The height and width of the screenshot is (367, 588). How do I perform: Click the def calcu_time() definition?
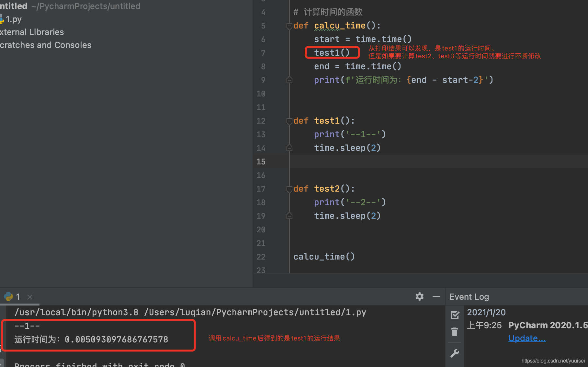click(x=337, y=26)
